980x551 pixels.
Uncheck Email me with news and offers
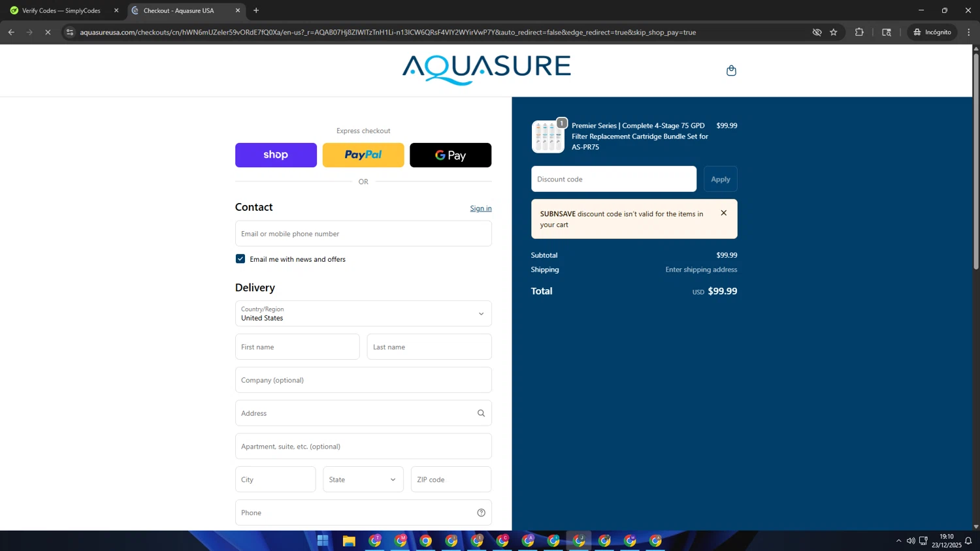point(240,259)
